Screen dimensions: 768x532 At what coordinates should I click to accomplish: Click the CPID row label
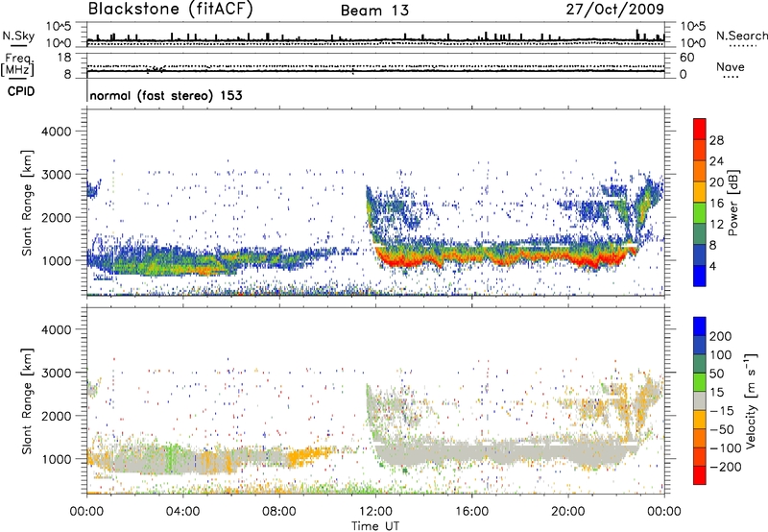[21, 91]
